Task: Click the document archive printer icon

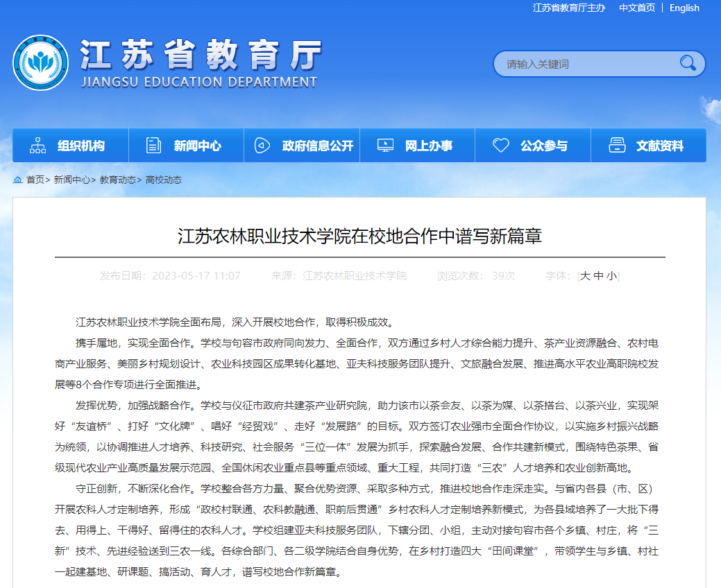Action: (616, 146)
